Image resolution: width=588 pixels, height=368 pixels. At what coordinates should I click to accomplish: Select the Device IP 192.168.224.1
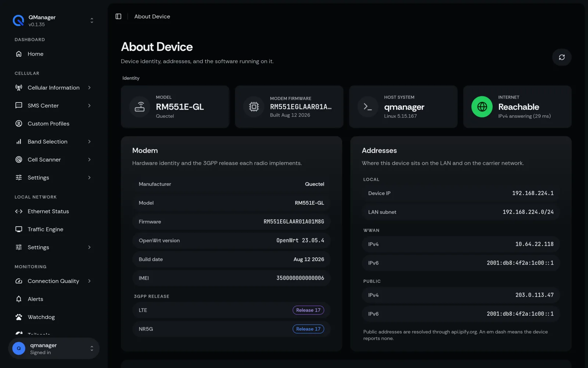pos(533,193)
